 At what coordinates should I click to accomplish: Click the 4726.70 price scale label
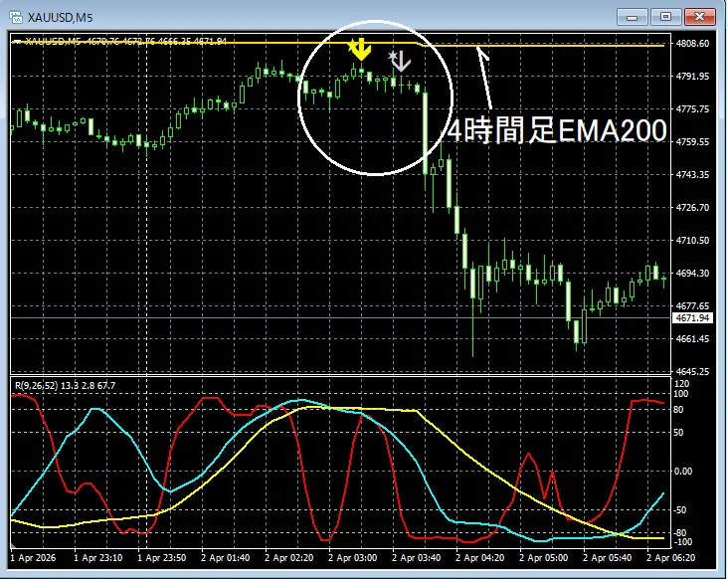(692, 208)
